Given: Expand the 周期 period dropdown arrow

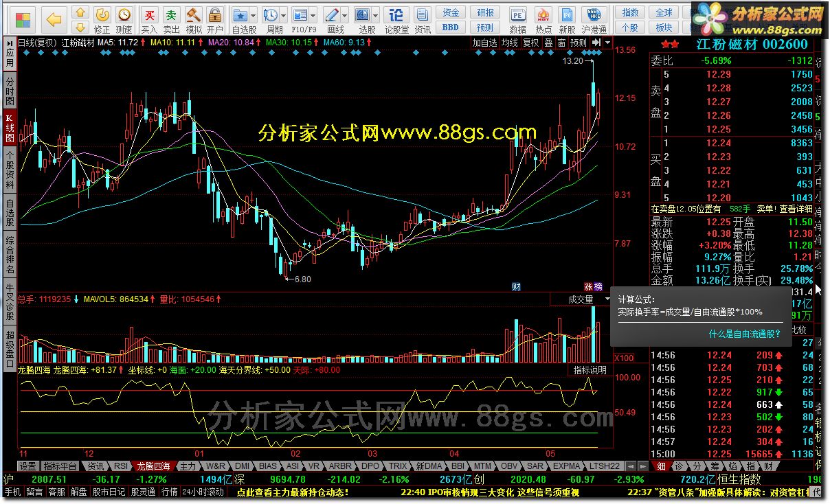Looking at the screenshot, I should tap(284, 15).
